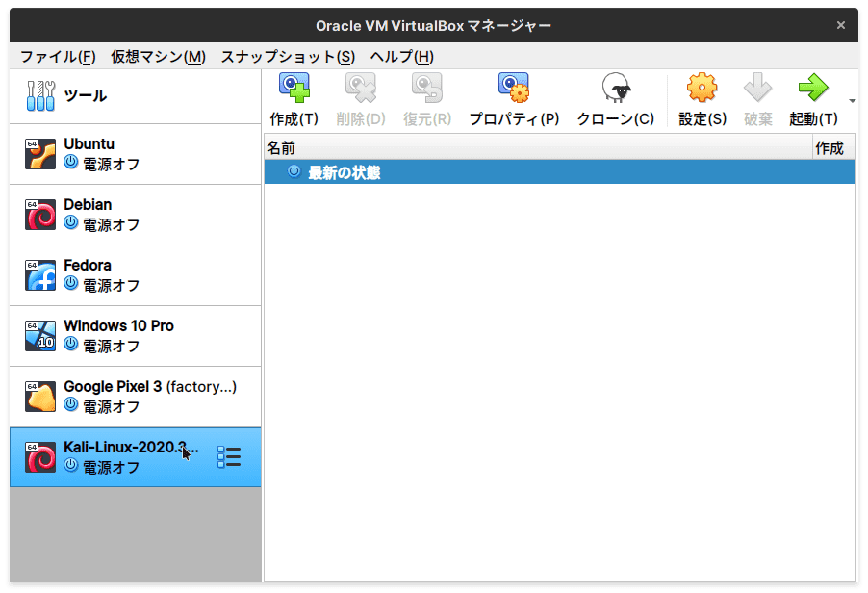
Task: Click Kali-Linux's power-off status icon
Action: point(71,465)
